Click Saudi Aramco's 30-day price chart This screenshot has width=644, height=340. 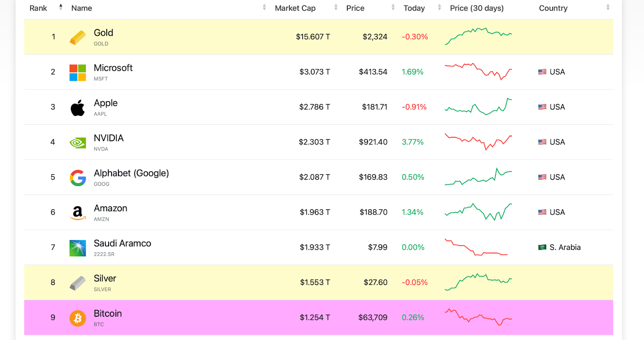(477, 247)
